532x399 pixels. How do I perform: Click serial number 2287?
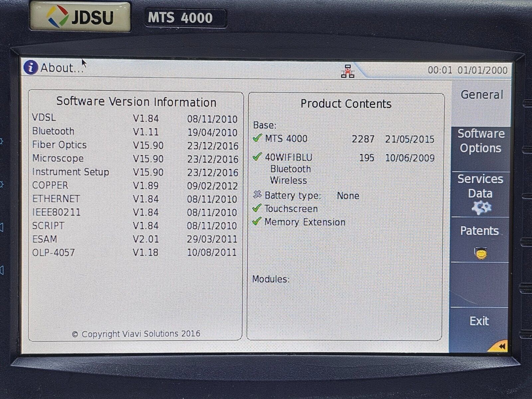pyautogui.click(x=363, y=139)
